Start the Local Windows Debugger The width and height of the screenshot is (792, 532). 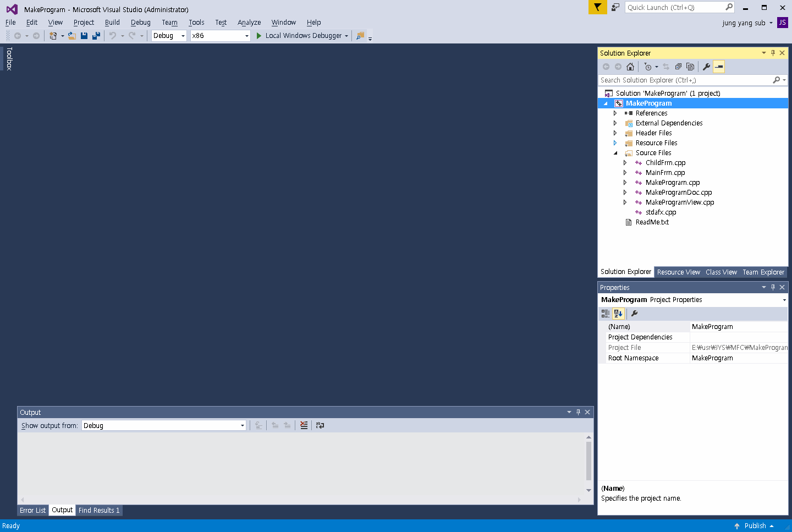(x=299, y=36)
